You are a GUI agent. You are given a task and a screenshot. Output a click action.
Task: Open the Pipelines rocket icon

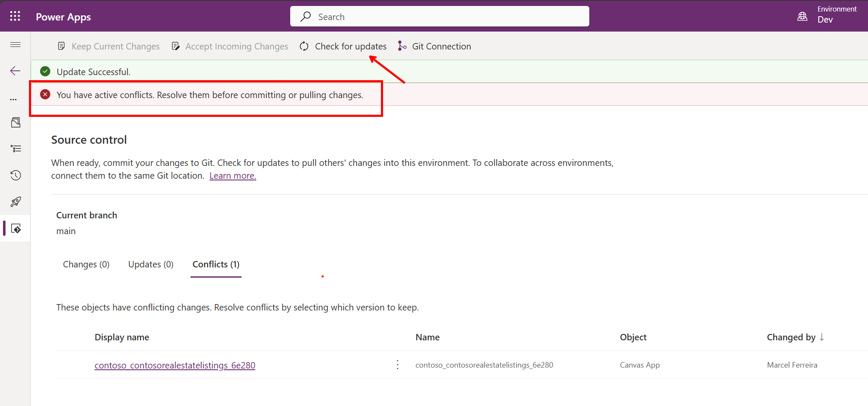tap(16, 202)
